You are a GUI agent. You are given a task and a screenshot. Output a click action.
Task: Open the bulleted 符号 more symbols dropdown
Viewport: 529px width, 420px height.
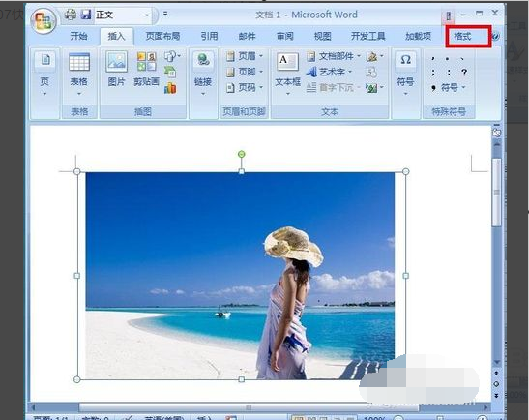(449, 88)
